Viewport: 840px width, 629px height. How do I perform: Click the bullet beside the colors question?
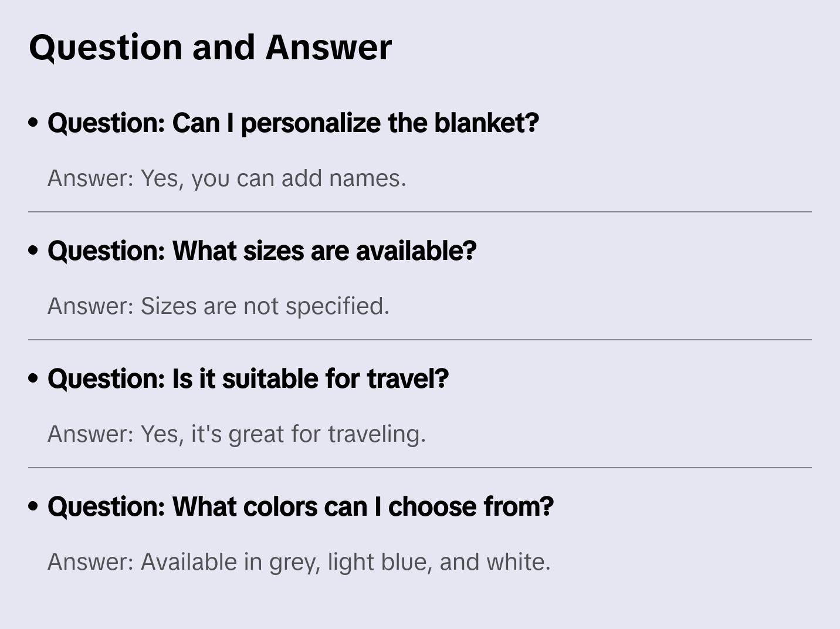click(33, 506)
